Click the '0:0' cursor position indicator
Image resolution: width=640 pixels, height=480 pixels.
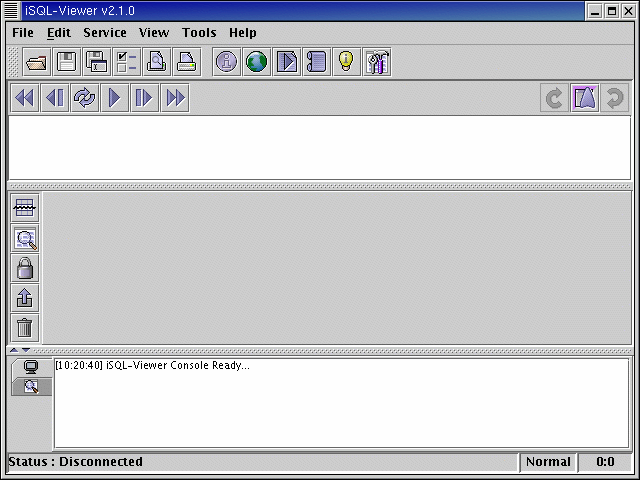coord(605,462)
